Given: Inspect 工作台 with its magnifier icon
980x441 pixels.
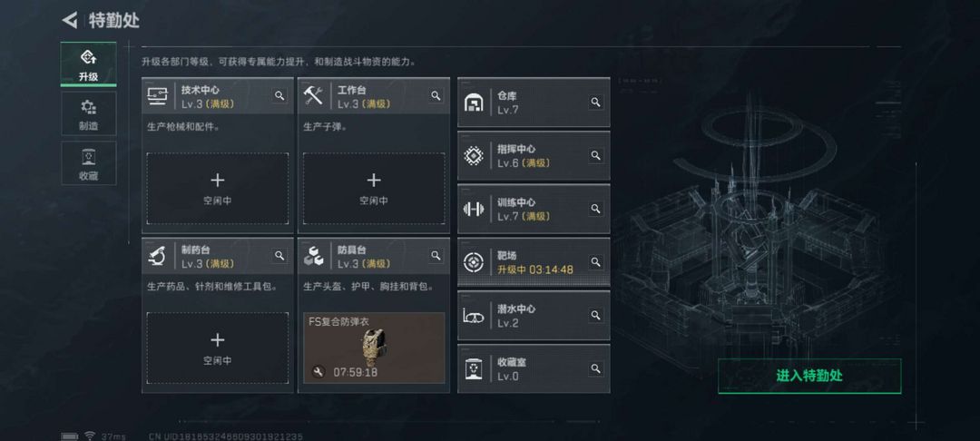Looking at the screenshot, I should pos(436,95).
